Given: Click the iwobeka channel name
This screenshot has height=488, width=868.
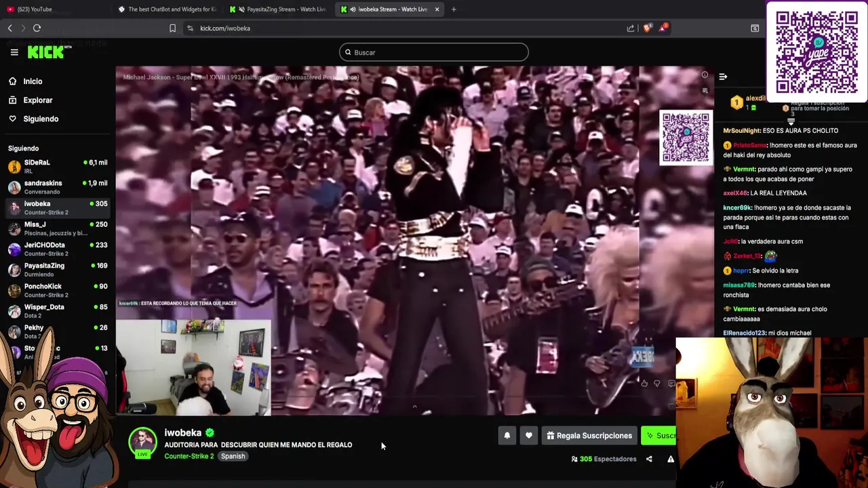Looking at the screenshot, I should tap(183, 432).
